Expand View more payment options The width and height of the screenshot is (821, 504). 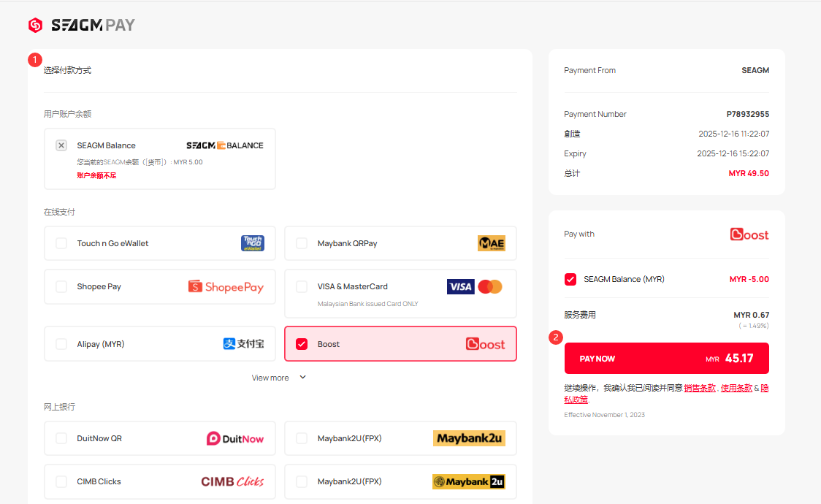point(270,378)
